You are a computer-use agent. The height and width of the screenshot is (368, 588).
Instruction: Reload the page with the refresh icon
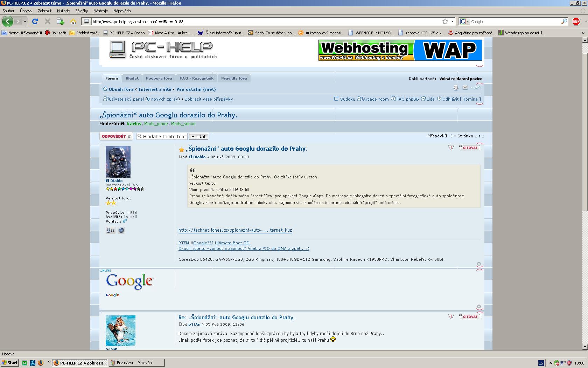[35, 21]
